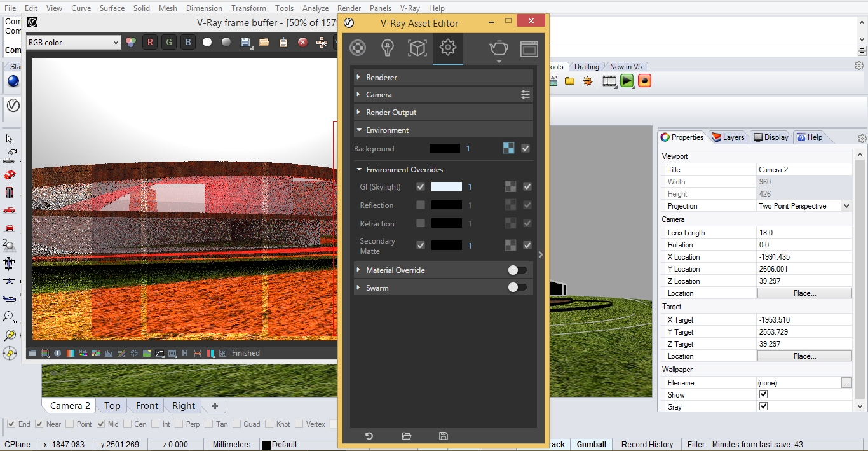Toggle the histogram levels icon in frame buffer

point(109,353)
